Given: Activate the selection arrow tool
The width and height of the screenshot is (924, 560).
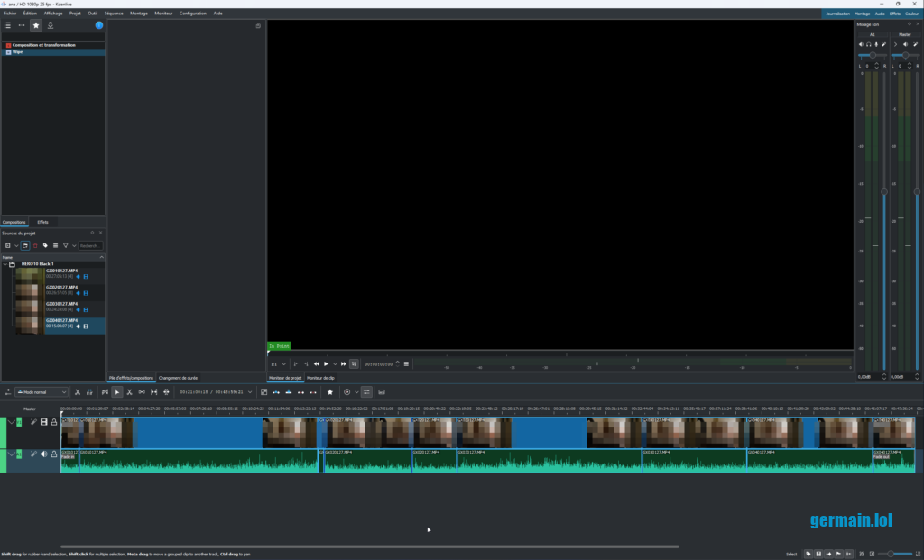Looking at the screenshot, I should (x=116, y=392).
